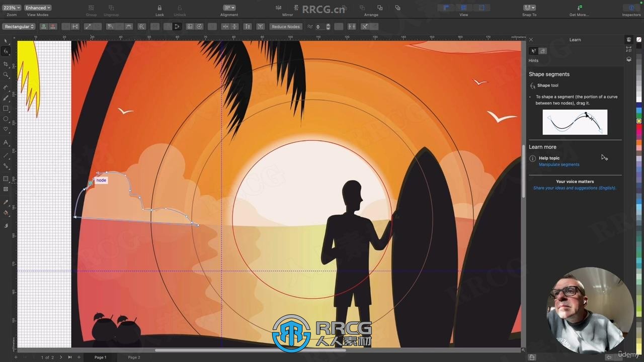Select the Shape tool in the toolbox
Viewport: 644px width, 362px height.
coord(6,51)
